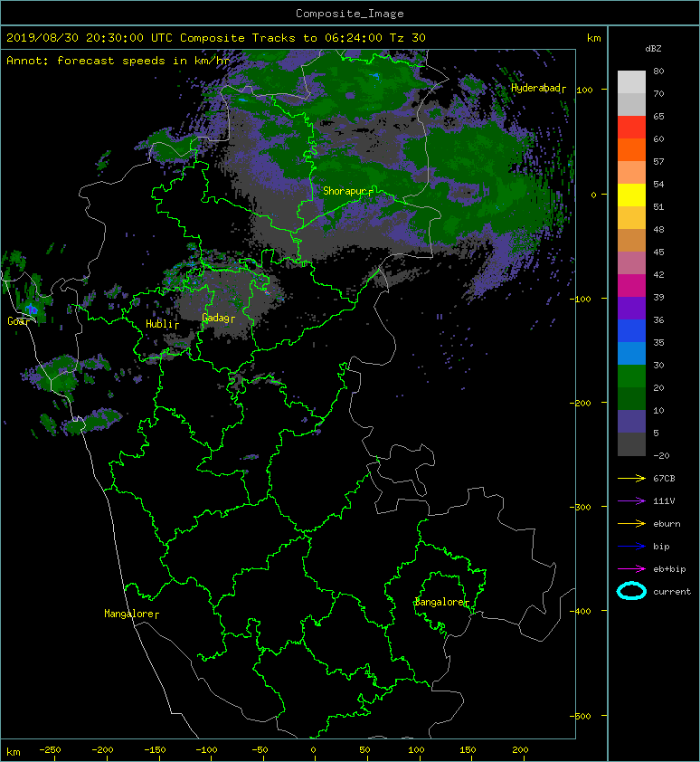This screenshot has height=762, width=700.
Task: Click the eburn arrow legend symbol
Action: (x=631, y=523)
